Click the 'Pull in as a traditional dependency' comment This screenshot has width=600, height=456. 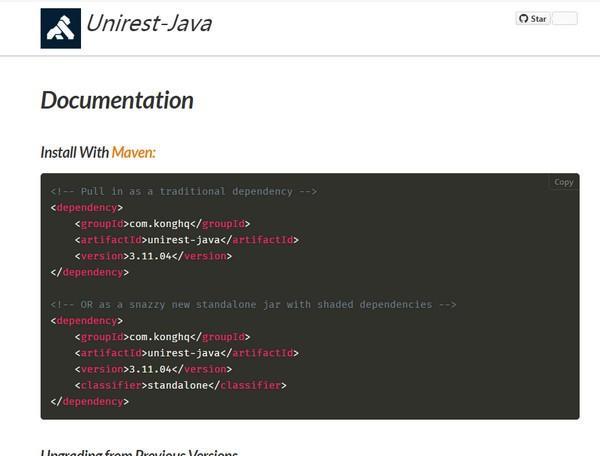[x=184, y=191]
